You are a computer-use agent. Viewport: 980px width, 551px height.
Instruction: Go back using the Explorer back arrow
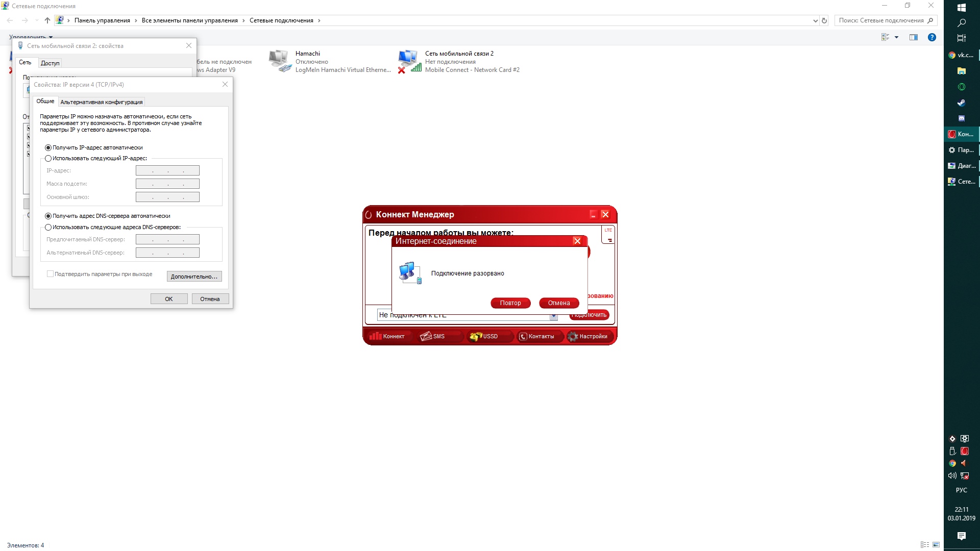click(x=10, y=20)
